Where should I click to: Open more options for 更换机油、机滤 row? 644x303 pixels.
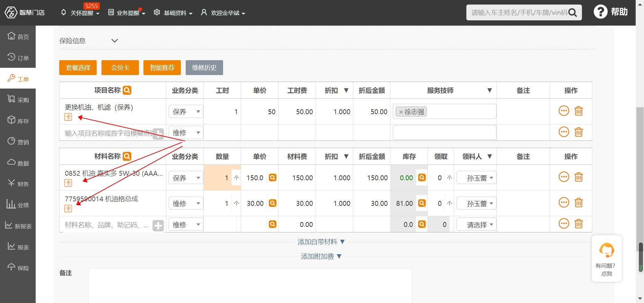(x=564, y=111)
